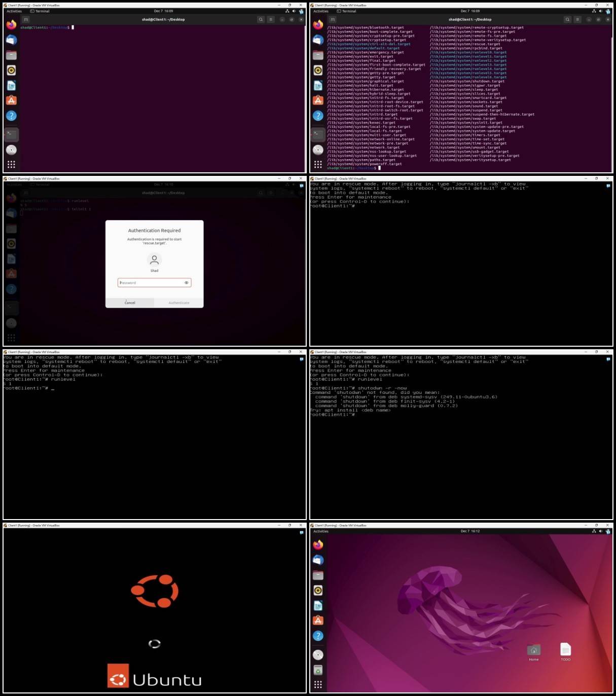Show Applications in dock beside the systemd targets listing

[318, 164]
